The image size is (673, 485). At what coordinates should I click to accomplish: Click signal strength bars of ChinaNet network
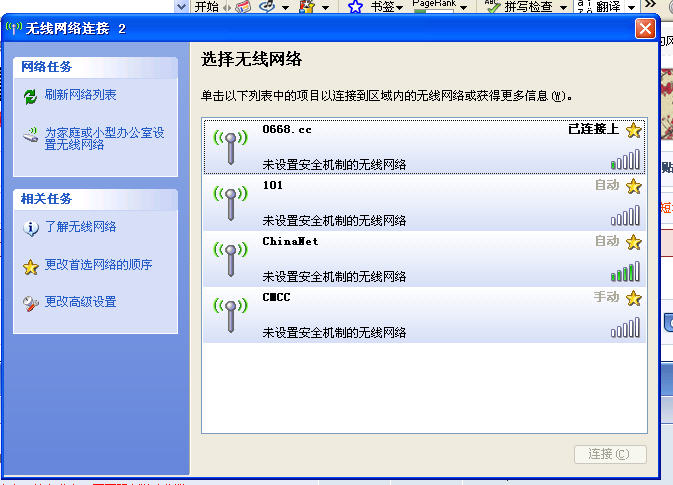click(x=625, y=271)
